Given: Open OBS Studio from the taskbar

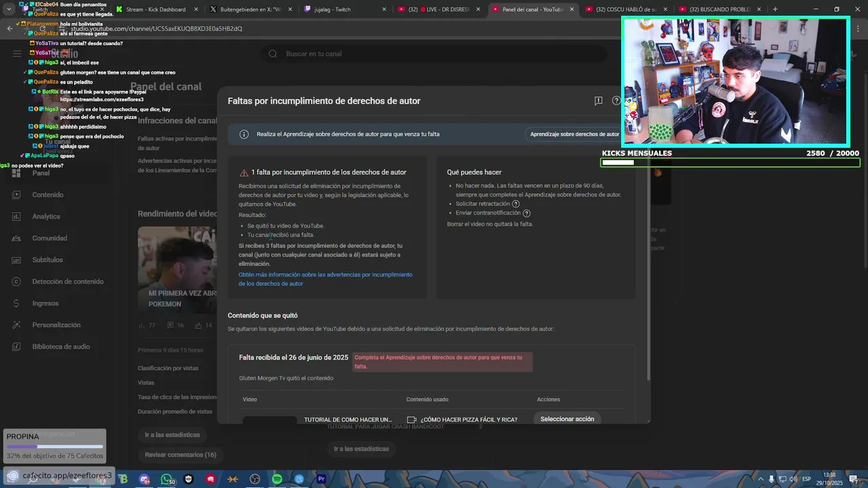Looking at the screenshot, I should [x=255, y=479].
